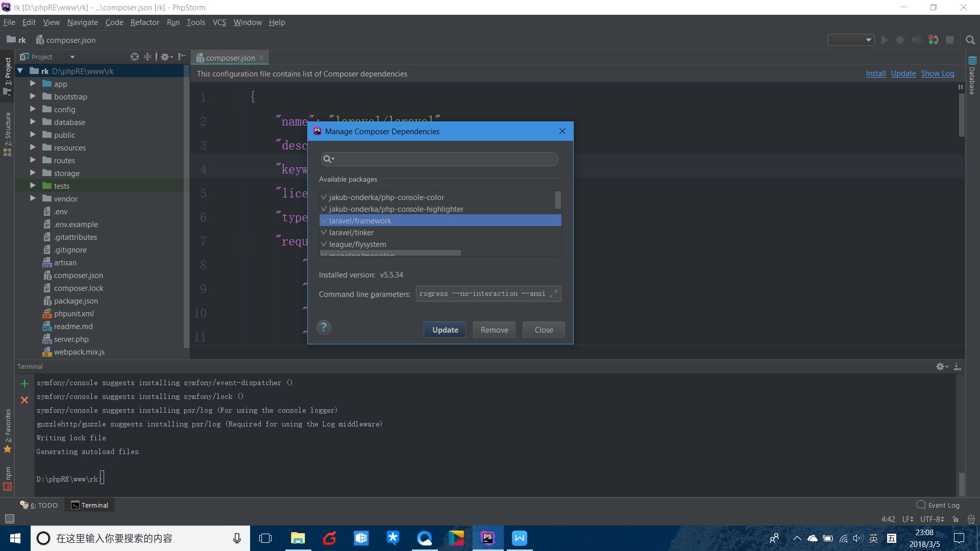
Task: Click the package list horizontal scrollbar
Action: (x=390, y=253)
